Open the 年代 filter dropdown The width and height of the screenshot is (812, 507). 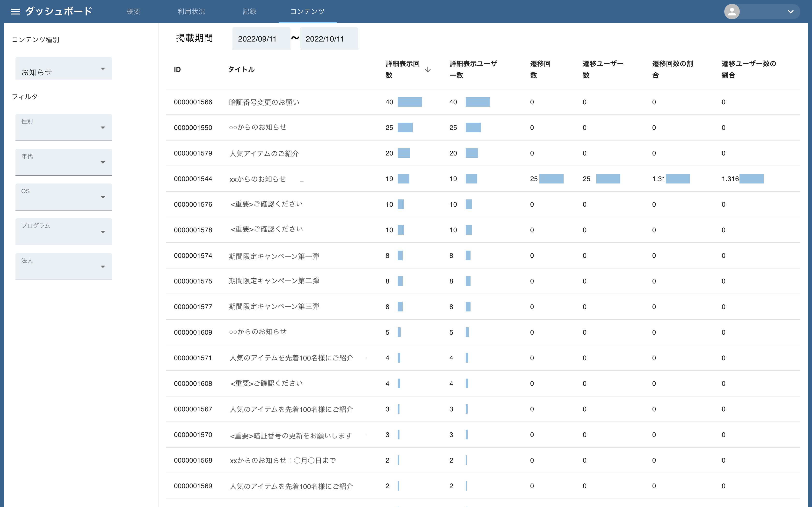[x=64, y=162]
